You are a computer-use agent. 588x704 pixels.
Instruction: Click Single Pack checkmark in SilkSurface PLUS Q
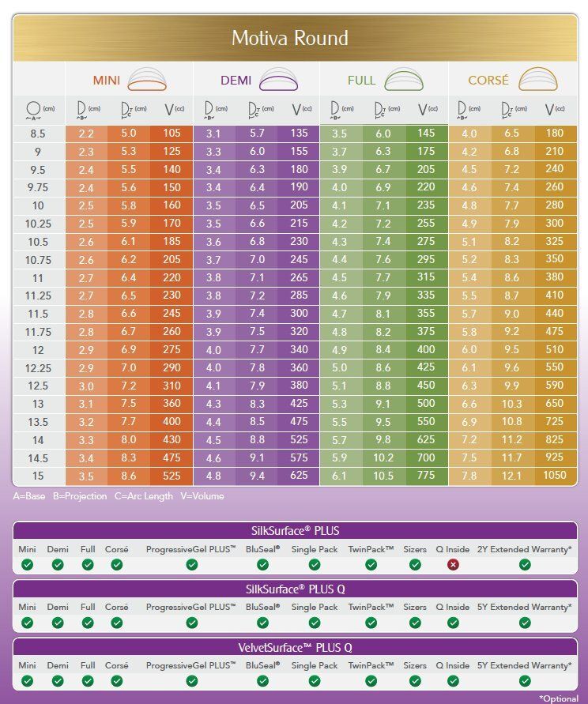[315, 623]
